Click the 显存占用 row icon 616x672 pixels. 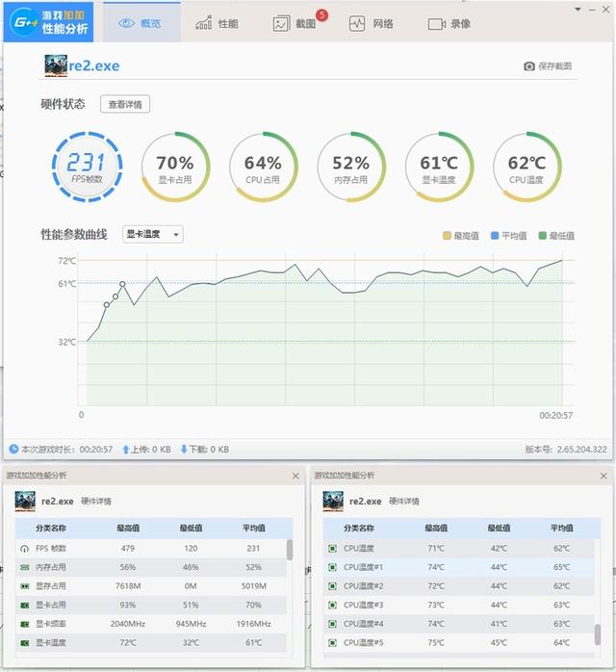24,586
